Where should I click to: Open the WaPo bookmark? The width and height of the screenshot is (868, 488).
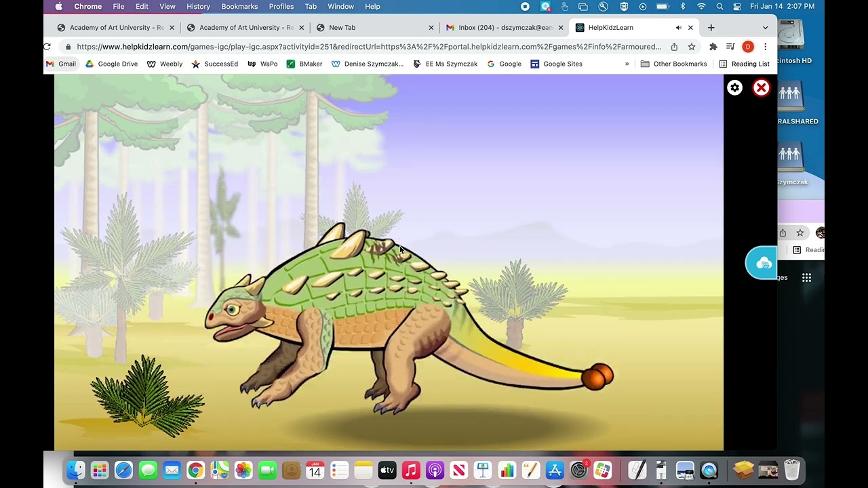(262, 64)
